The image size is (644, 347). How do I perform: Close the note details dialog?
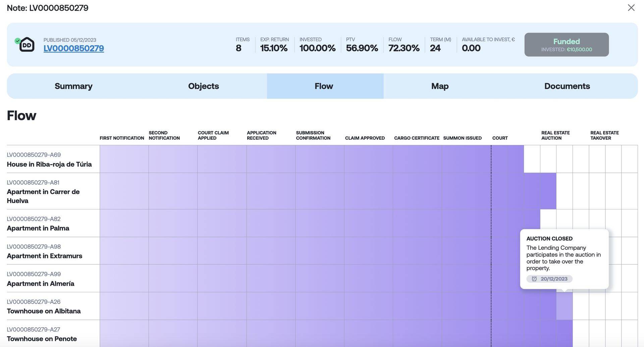pyautogui.click(x=631, y=8)
